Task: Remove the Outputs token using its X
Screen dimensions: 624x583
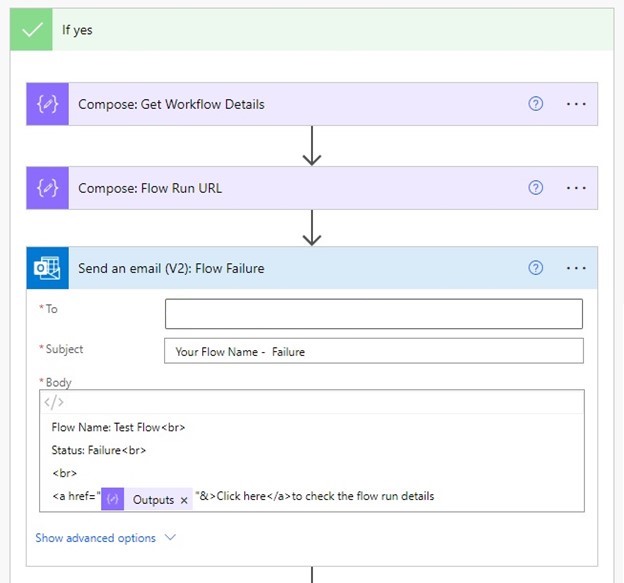Action: 184,500
